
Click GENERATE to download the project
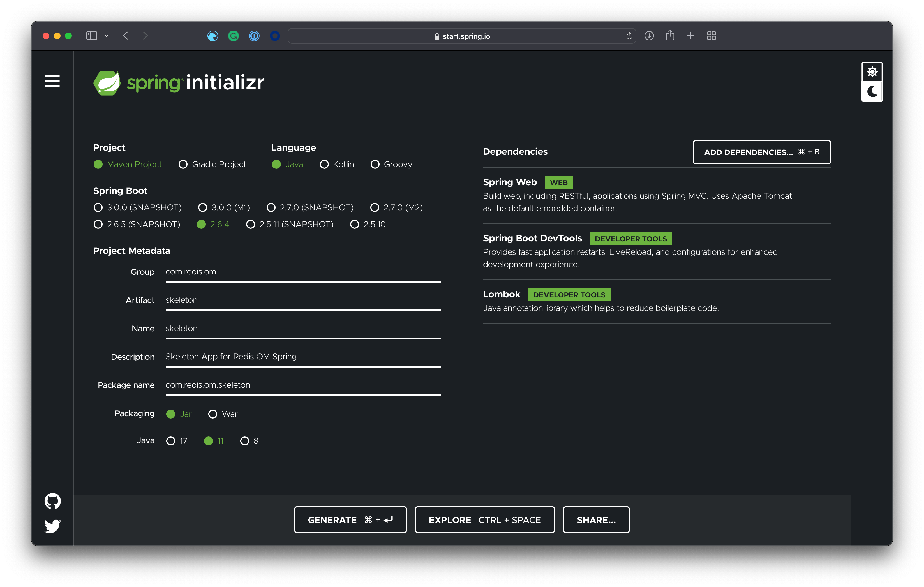pyautogui.click(x=350, y=520)
